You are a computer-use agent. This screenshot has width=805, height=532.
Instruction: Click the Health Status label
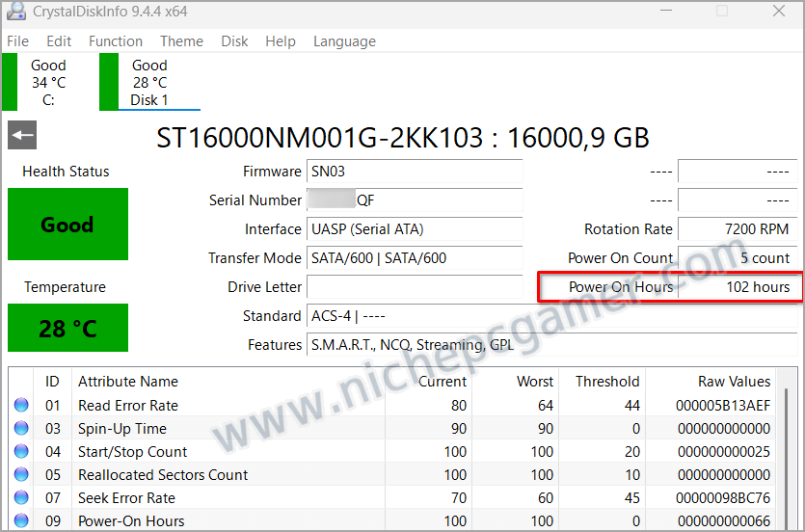(x=66, y=171)
